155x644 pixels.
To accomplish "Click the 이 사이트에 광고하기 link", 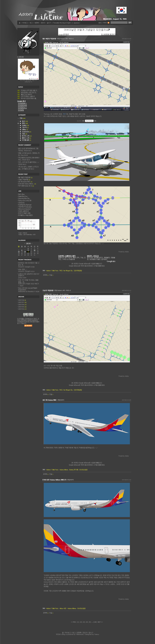I will (x=108, y=34).
